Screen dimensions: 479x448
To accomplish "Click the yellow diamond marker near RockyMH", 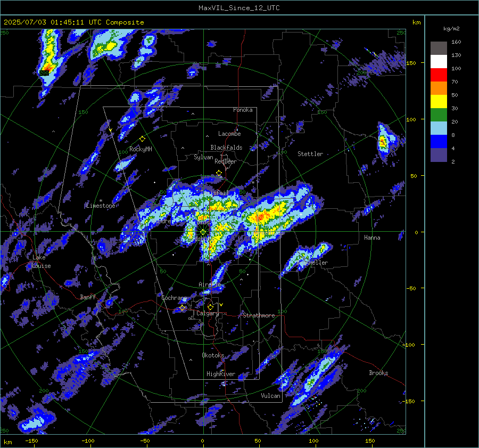I will click(x=142, y=139).
